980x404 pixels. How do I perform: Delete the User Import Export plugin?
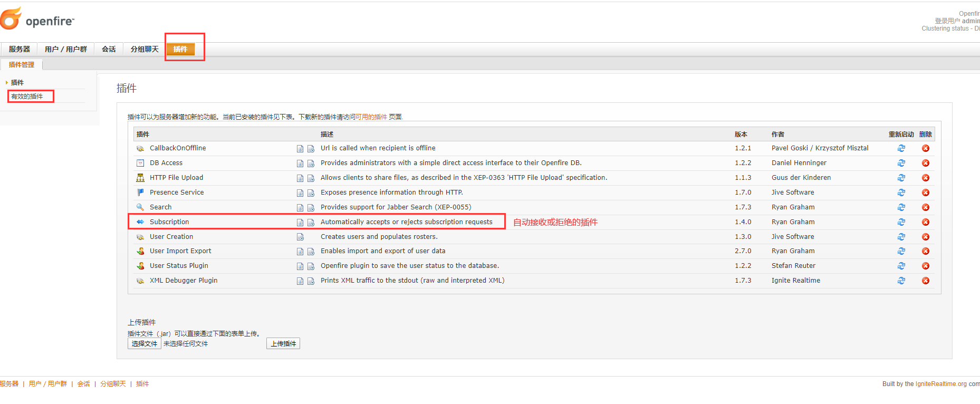click(925, 251)
